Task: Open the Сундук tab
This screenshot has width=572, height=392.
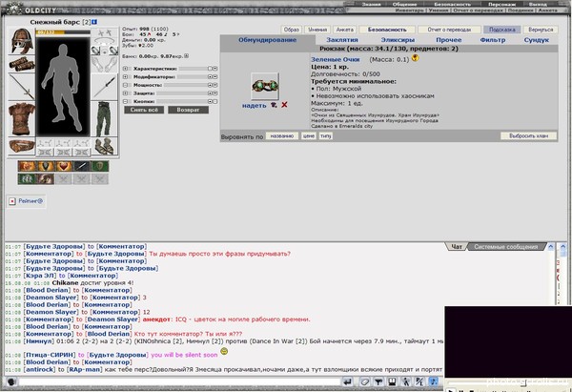Action: 536,40
